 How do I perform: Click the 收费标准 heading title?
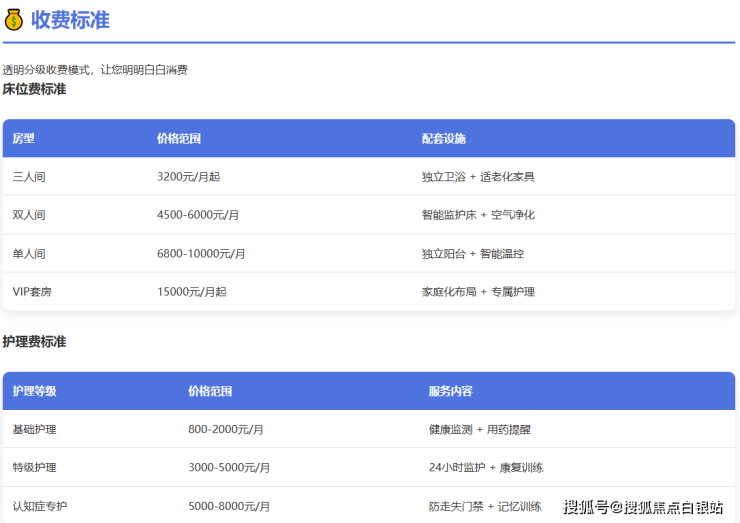[70, 20]
